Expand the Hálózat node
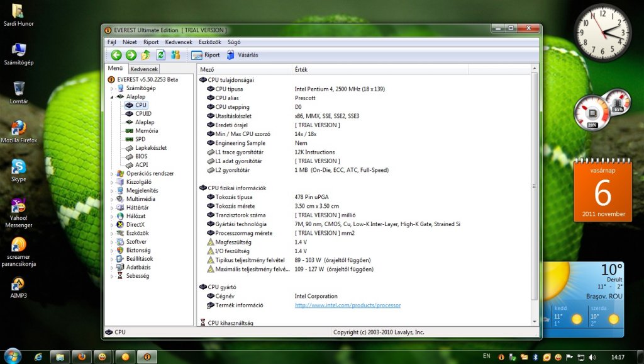This screenshot has width=644, height=364. (x=112, y=217)
